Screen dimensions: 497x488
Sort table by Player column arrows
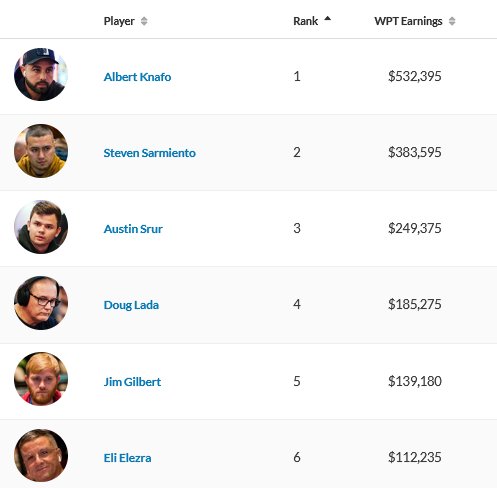tap(144, 21)
